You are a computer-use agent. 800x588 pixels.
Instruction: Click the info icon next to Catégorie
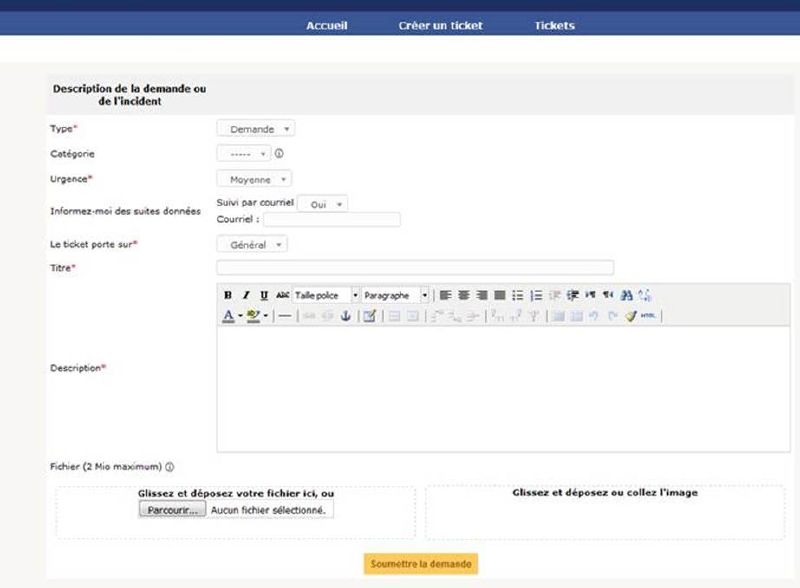[x=279, y=154]
